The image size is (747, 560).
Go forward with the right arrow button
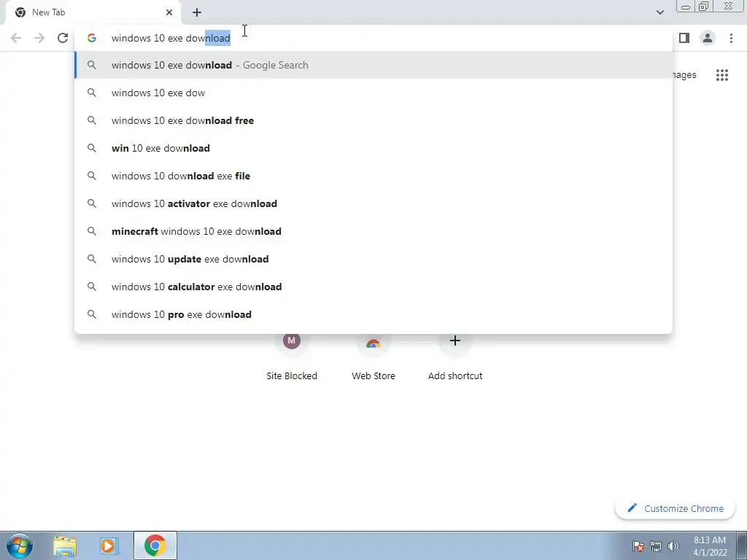click(39, 38)
